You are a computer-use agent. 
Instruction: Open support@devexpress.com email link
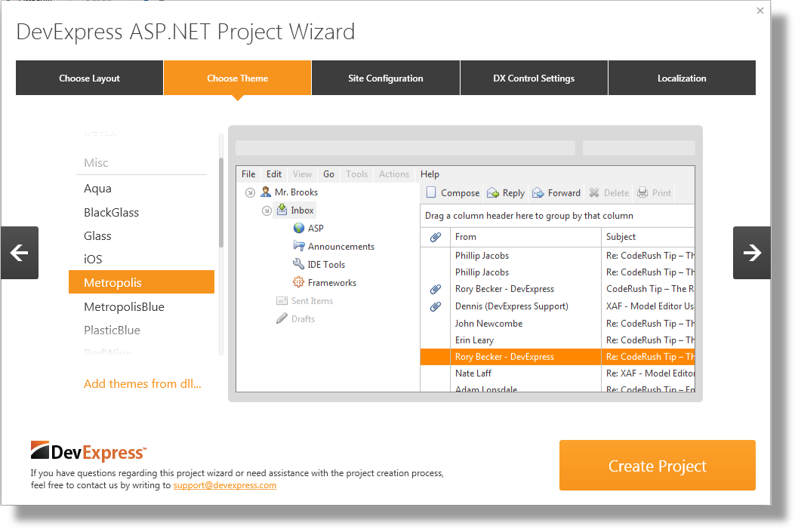(x=225, y=485)
